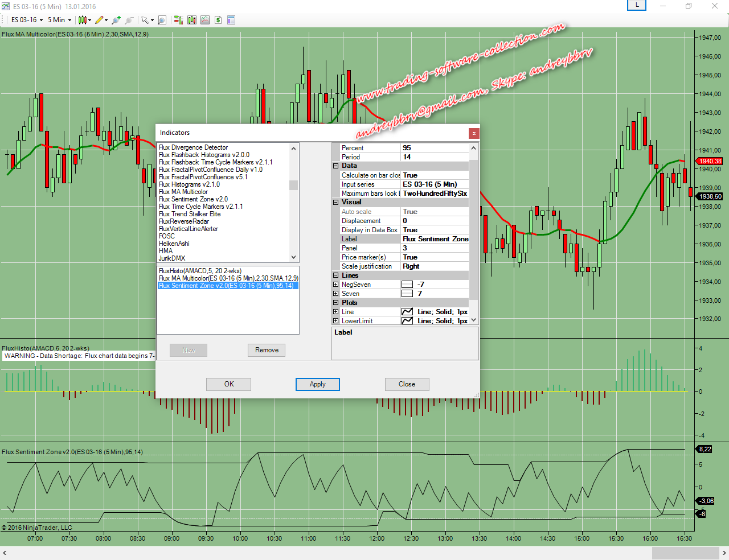Open the 5 Min interval dropdown

click(x=59, y=20)
